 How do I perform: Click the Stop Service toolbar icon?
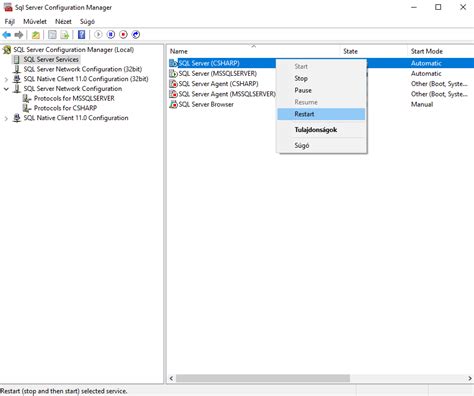[123, 34]
